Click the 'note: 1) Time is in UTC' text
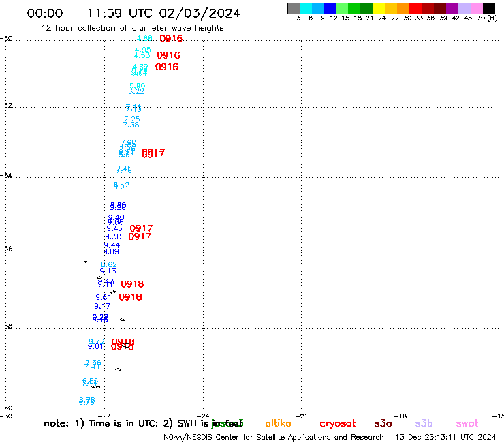This screenshot has height=443, width=504. click(x=101, y=423)
